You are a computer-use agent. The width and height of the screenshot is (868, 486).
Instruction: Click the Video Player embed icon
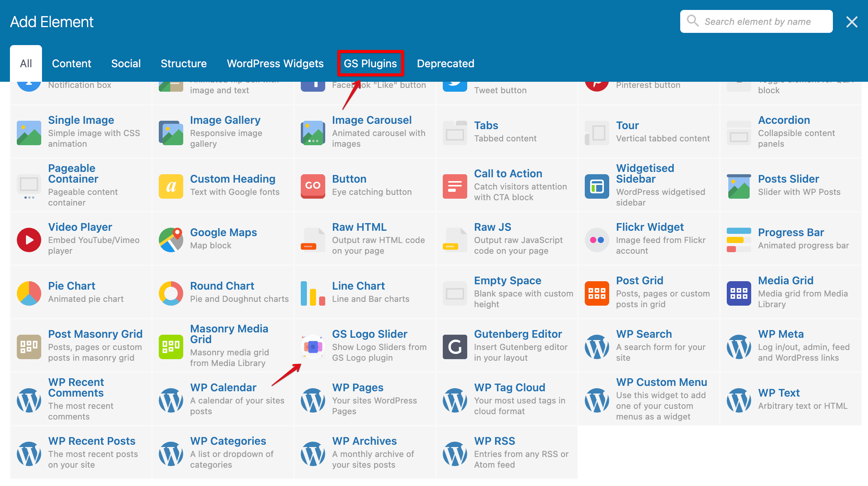29,238
